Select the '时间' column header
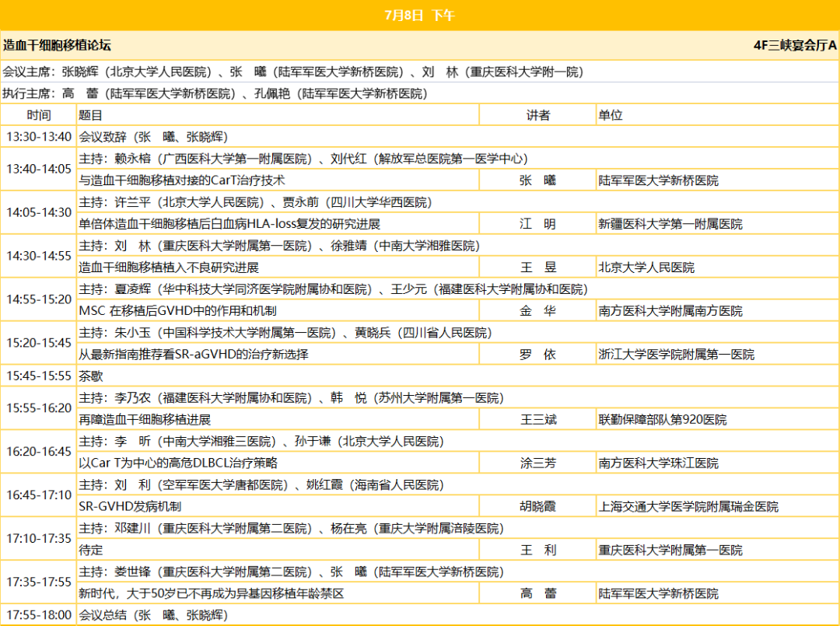The width and height of the screenshot is (840, 626). pyautogui.click(x=39, y=115)
